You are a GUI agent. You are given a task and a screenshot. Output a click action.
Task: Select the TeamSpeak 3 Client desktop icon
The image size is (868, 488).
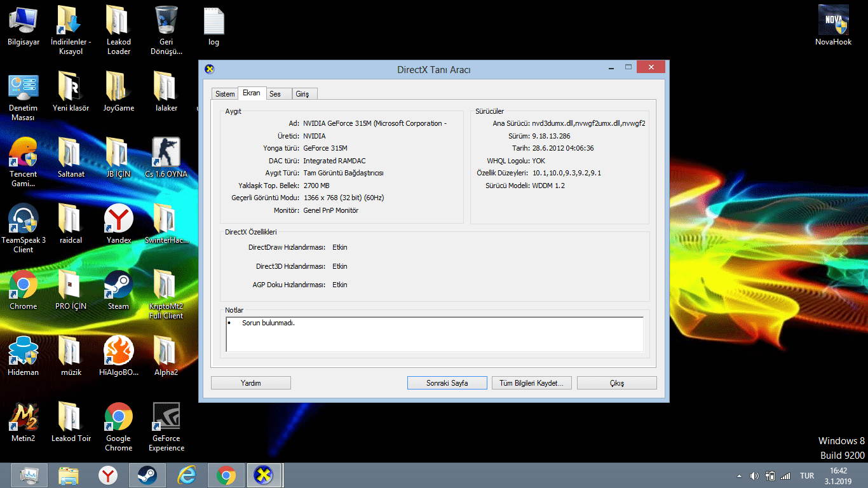pyautogui.click(x=24, y=229)
